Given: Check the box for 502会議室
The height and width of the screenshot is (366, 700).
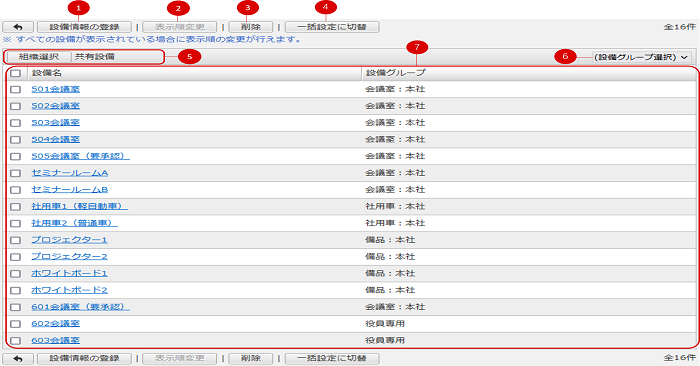Looking at the screenshot, I should [16, 106].
